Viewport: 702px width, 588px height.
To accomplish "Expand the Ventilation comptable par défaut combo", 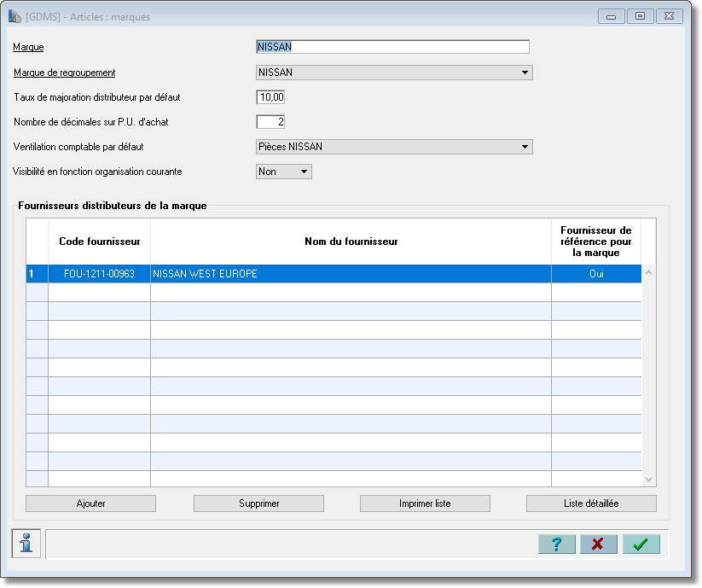I will [394, 147].
